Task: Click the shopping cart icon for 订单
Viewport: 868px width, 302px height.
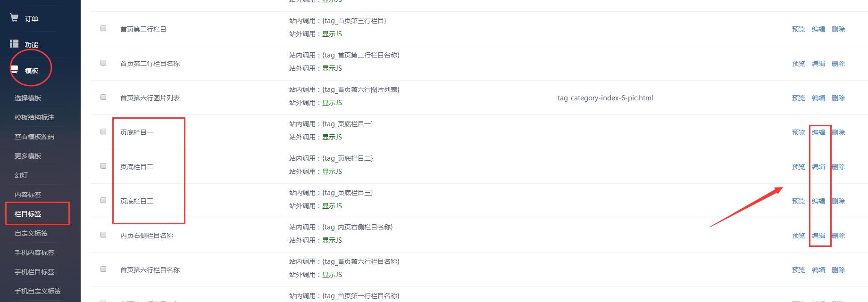Action: (14, 18)
